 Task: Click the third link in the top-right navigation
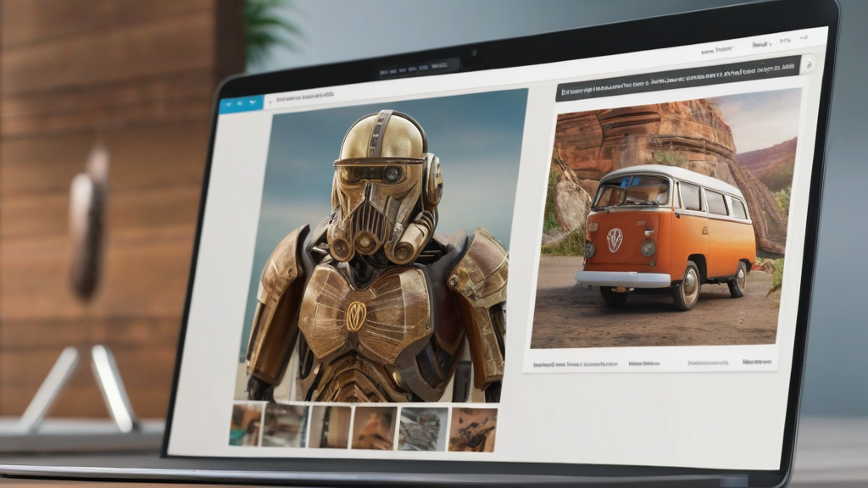(x=785, y=41)
